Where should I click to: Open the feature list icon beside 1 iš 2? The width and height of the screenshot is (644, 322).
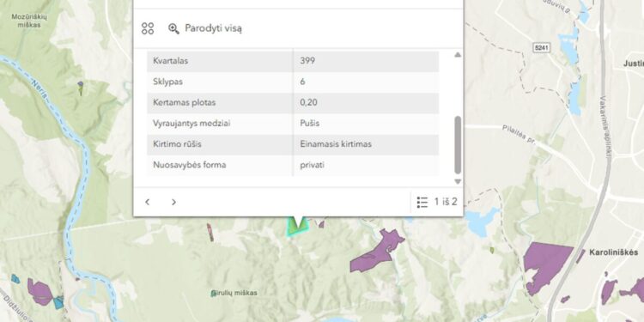point(422,202)
